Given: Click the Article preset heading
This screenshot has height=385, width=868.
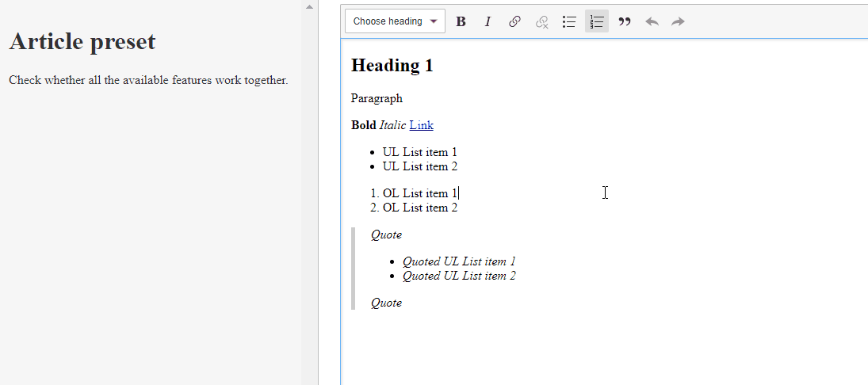Looking at the screenshot, I should (x=82, y=41).
